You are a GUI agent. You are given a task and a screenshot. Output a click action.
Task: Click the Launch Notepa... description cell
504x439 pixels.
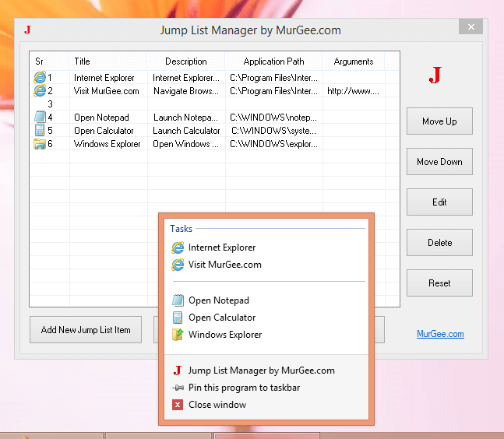pos(185,118)
